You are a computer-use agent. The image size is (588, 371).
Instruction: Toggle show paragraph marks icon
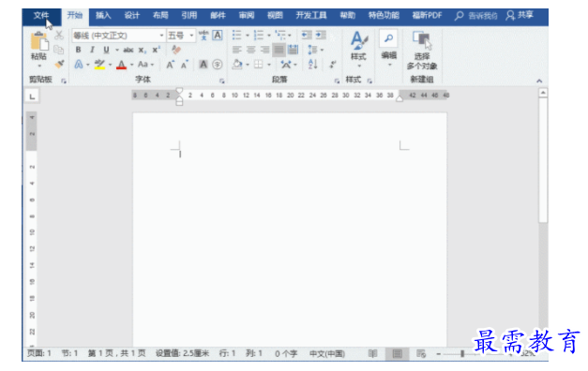pyautogui.click(x=332, y=65)
